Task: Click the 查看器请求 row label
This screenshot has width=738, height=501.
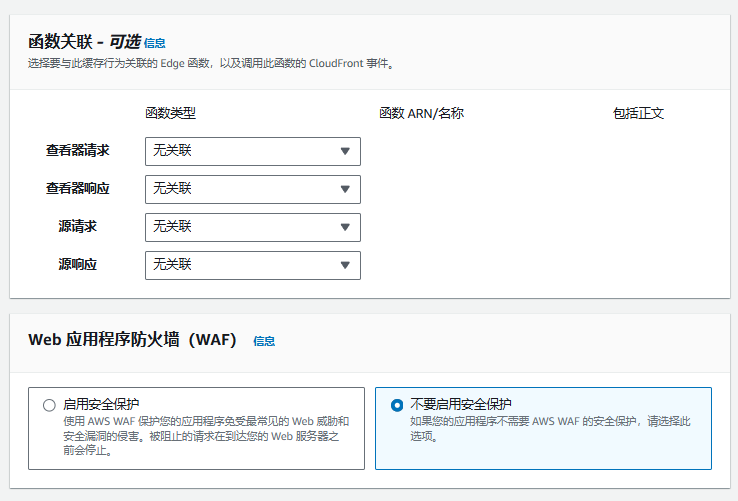Action: pyautogui.click(x=78, y=151)
